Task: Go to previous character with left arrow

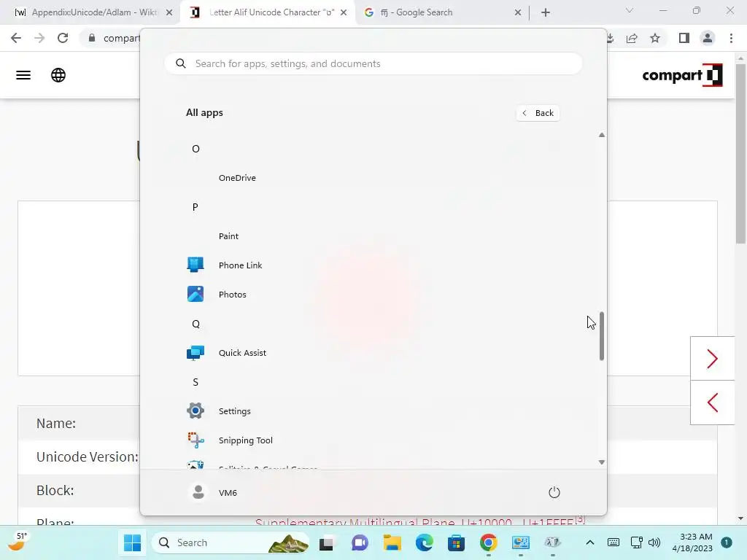Action: click(x=712, y=402)
